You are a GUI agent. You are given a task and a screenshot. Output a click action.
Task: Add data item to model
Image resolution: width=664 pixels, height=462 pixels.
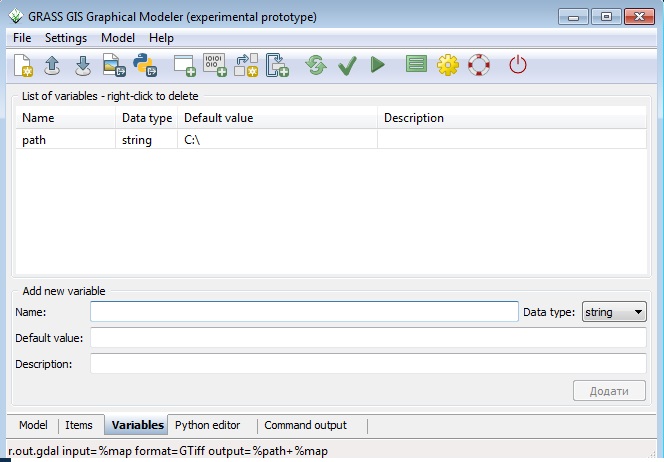(x=215, y=65)
